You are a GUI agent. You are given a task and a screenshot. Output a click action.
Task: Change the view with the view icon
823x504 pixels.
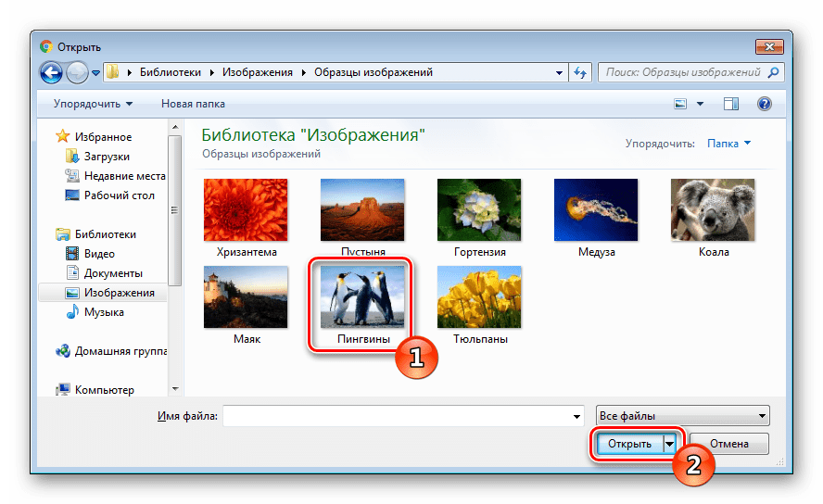(680, 104)
